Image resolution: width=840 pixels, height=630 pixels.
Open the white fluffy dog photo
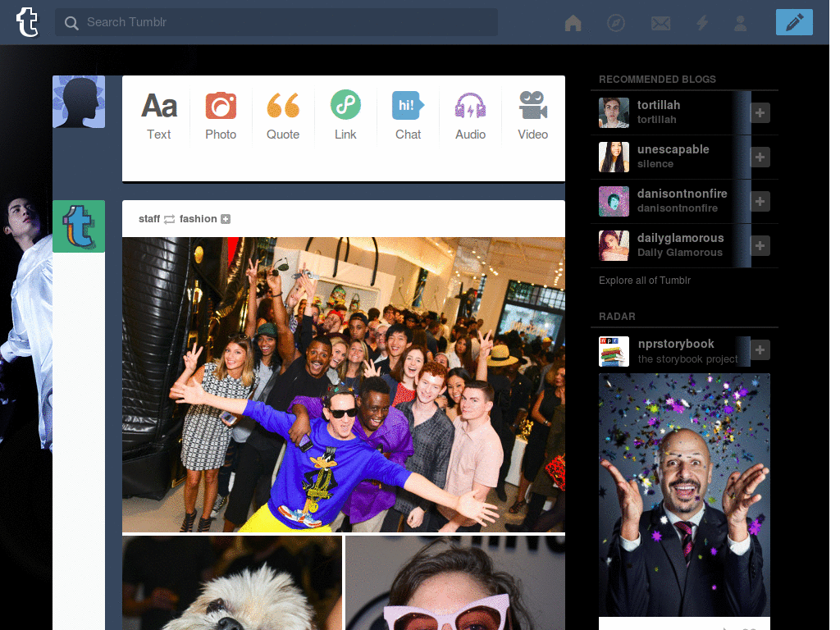[232, 583]
